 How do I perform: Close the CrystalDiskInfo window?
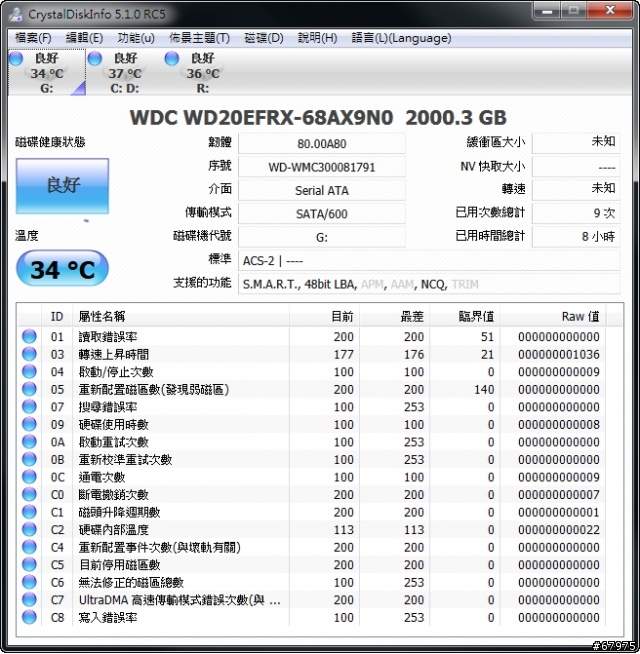pyautogui.click(x=610, y=11)
